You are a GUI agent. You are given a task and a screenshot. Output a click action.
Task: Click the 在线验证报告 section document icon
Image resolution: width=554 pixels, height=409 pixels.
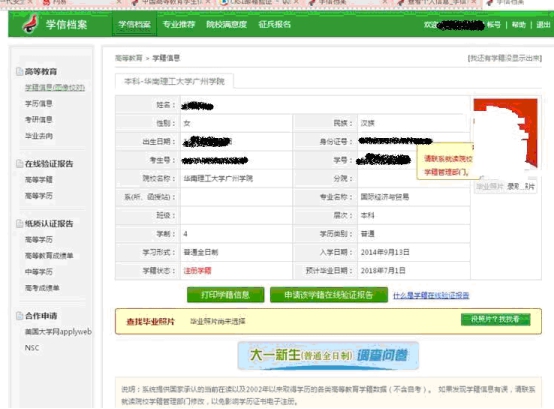20,164
